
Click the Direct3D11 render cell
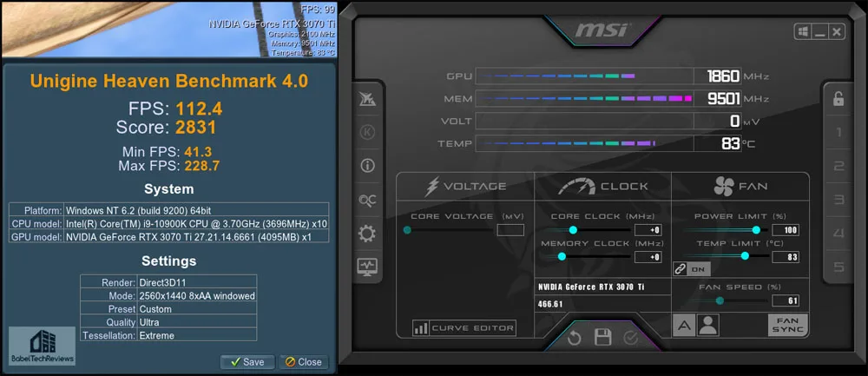(x=197, y=281)
